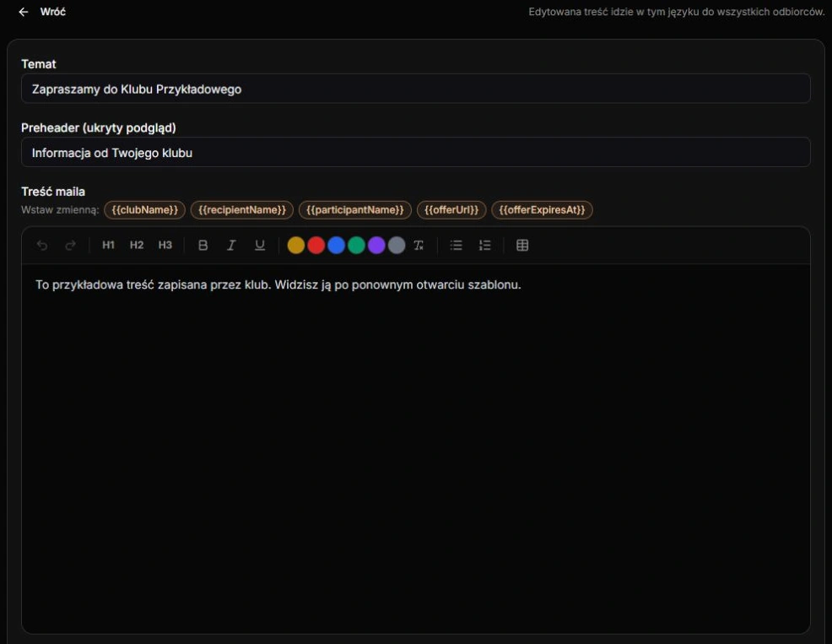
Task: Apply Heading 1 style
Action: (x=108, y=246)
